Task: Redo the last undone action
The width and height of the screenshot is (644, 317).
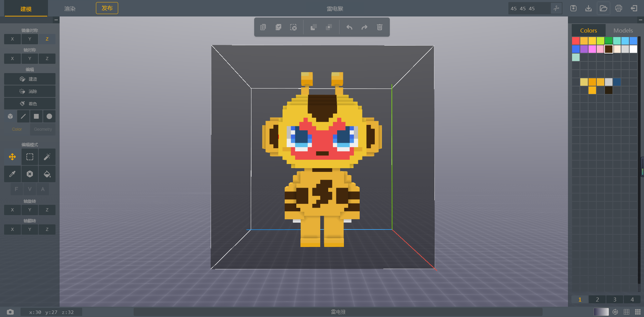Action: tap(364, 27)
